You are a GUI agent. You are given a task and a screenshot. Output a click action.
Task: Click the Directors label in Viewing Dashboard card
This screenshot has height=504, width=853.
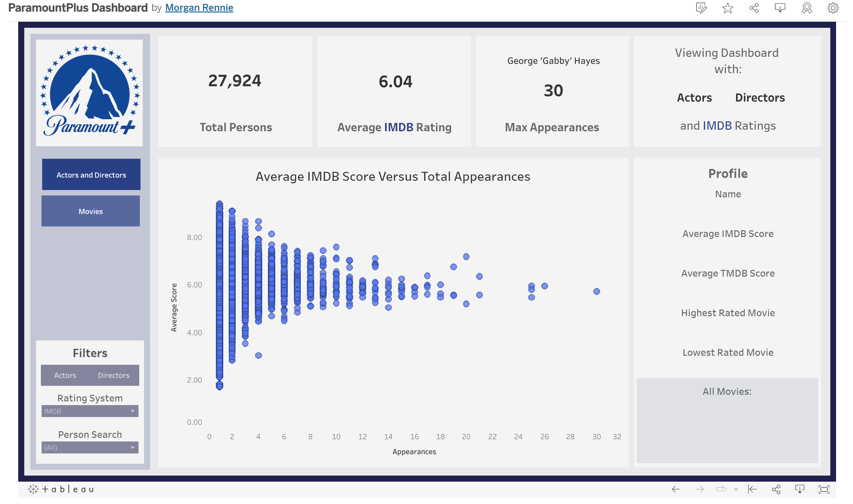tap(760, 97)
